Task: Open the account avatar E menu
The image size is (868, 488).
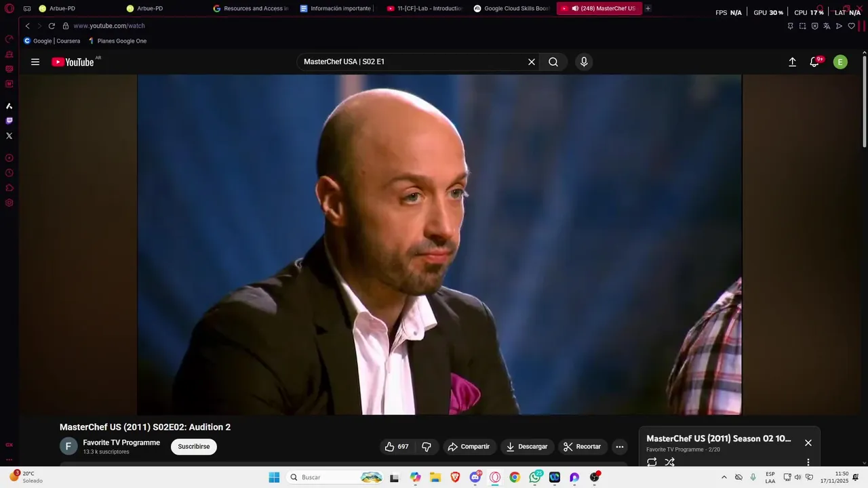Action: click(840, 62)
